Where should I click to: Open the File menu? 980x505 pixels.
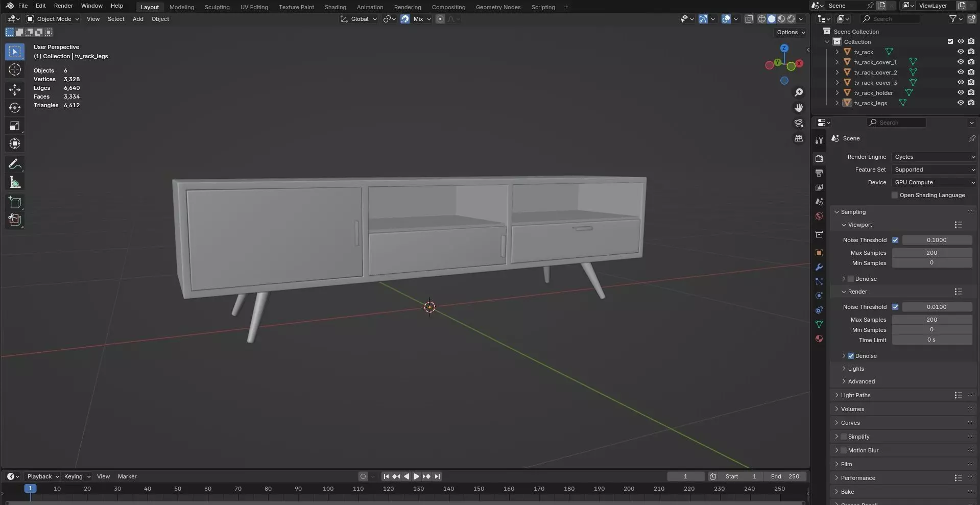(23, 6)
